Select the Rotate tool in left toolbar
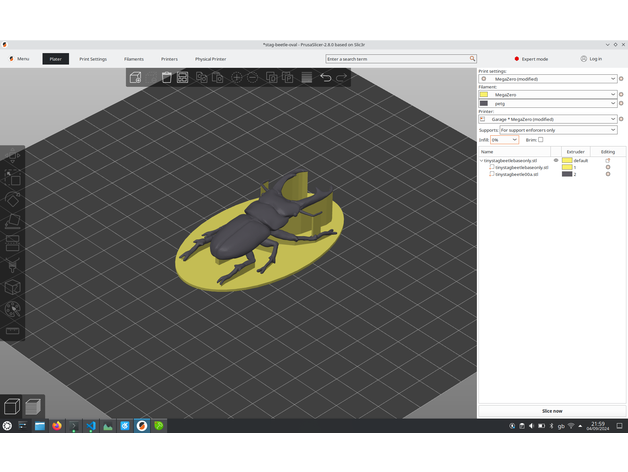 click(13, 199)
